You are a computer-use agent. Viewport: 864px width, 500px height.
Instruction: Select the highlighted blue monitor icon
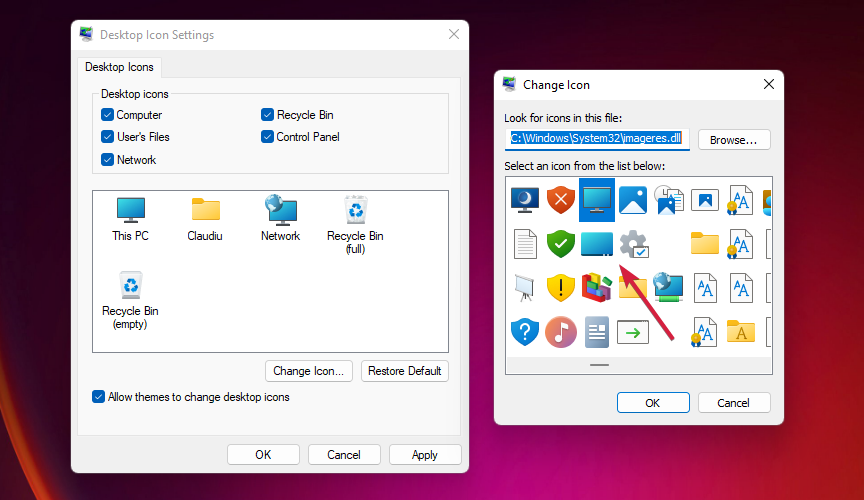597,200
